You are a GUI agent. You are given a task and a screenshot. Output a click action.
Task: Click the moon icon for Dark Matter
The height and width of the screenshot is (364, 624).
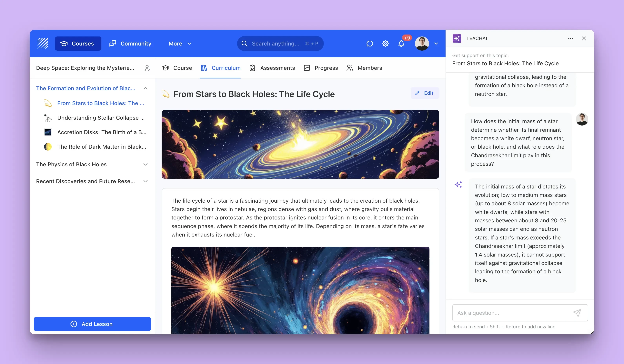click(48, 147)
